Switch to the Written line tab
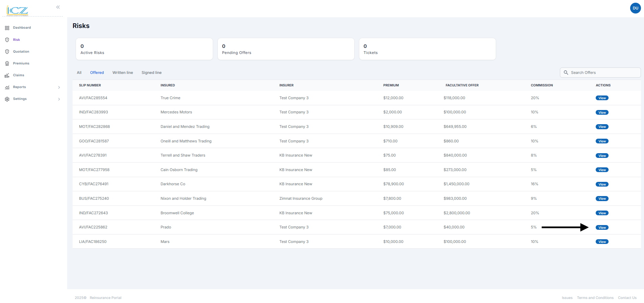The height and width of the screenshot is (303, 644). coord(123,73)
